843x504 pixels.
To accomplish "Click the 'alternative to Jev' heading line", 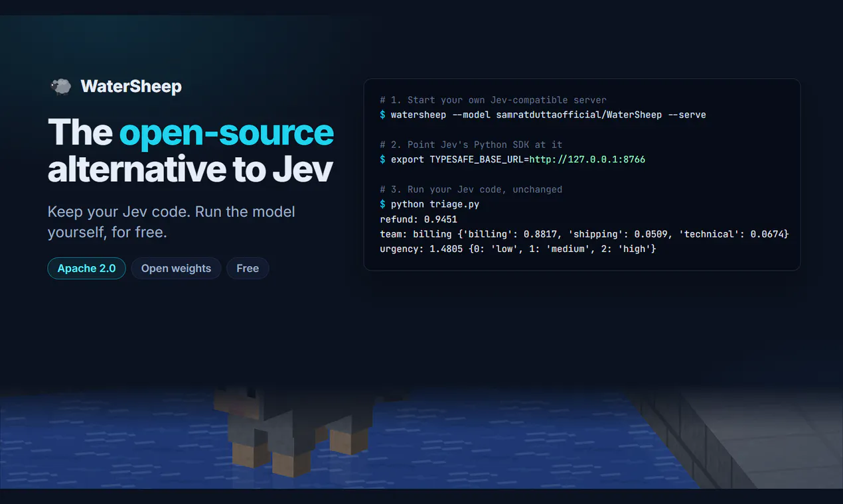I will click(x=191, y=169).
